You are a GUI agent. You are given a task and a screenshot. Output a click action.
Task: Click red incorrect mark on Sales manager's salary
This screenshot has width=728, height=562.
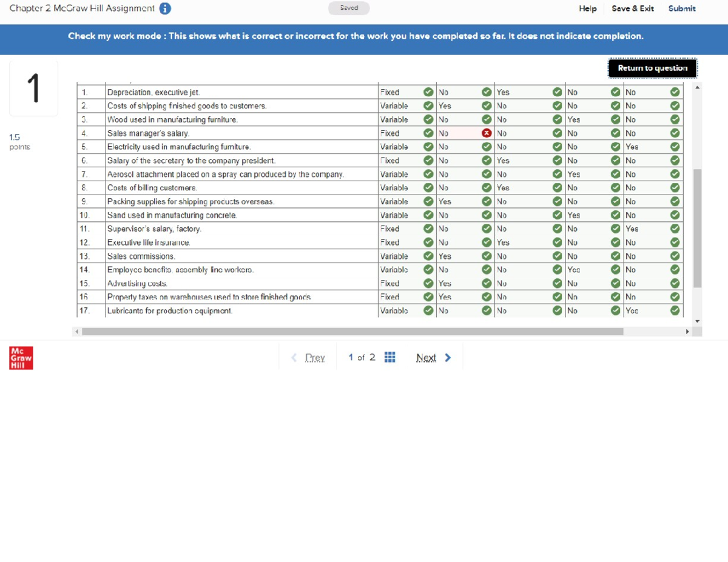pos(486,133)
